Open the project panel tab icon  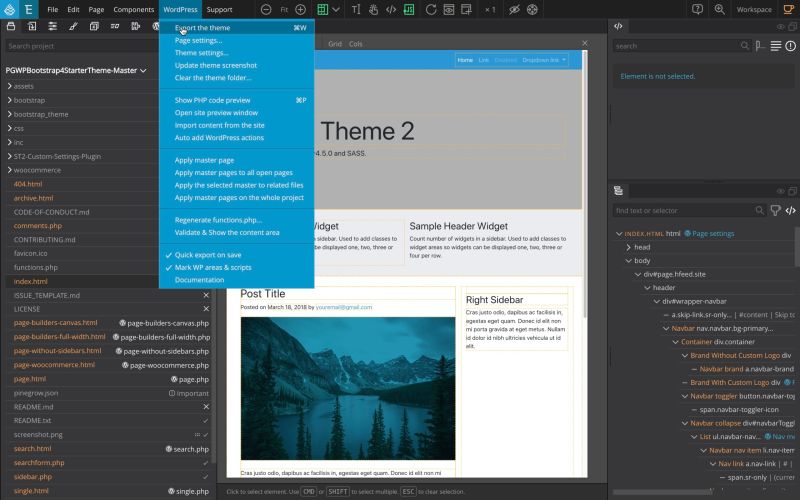(11, 26)
